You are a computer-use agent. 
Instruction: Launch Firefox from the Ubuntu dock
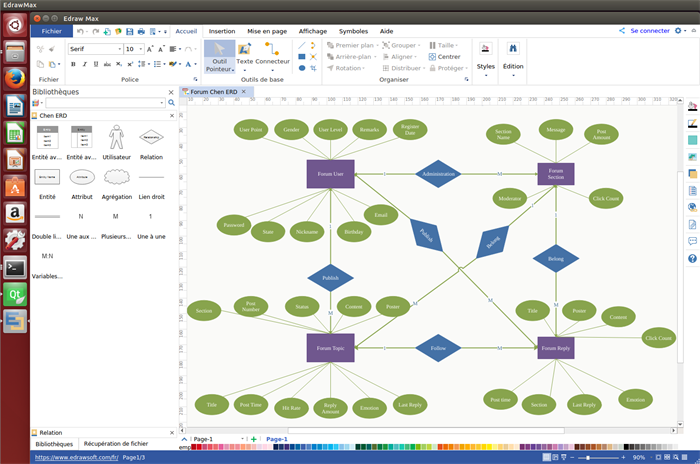pyautogui.click(x=14, y=79)
